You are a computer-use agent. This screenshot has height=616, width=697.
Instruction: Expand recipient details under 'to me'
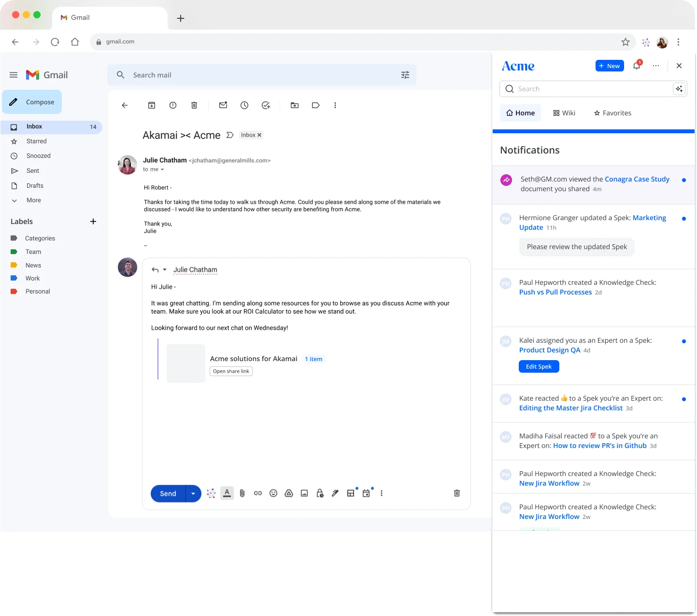coord(162,169)
